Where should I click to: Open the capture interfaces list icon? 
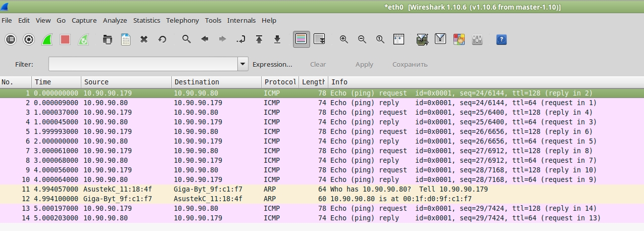[x=11, y=39]
